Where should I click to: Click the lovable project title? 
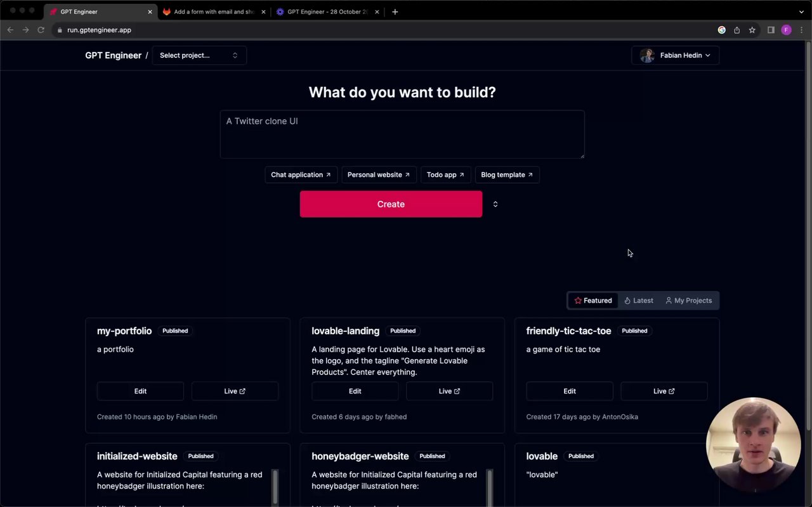point(542,456)
